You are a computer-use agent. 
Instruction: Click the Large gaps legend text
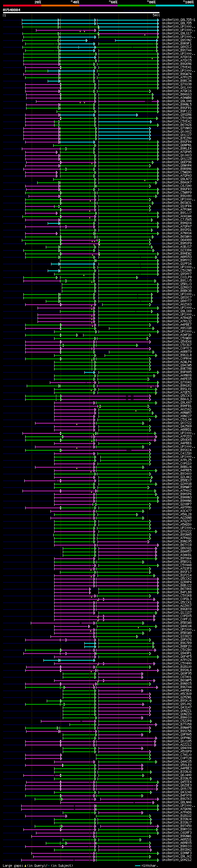(38, 866)
